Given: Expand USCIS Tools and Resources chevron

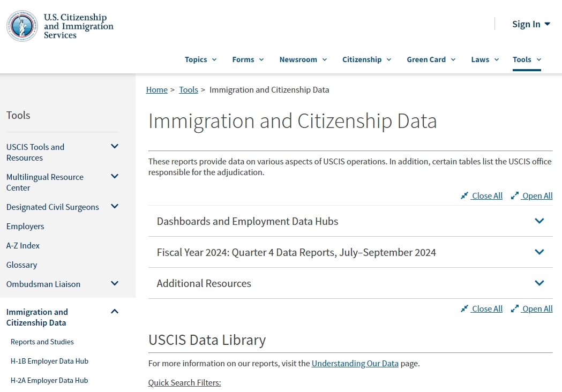Looking at the screenshot, I should 114,147.
